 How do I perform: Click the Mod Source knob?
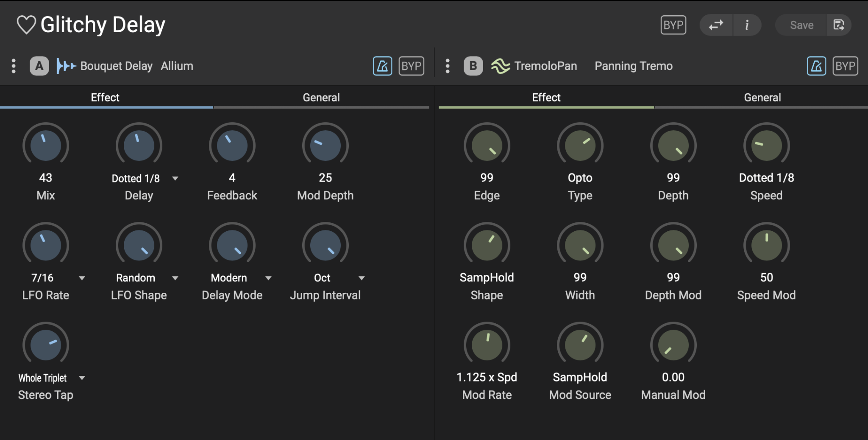(580, 345)
